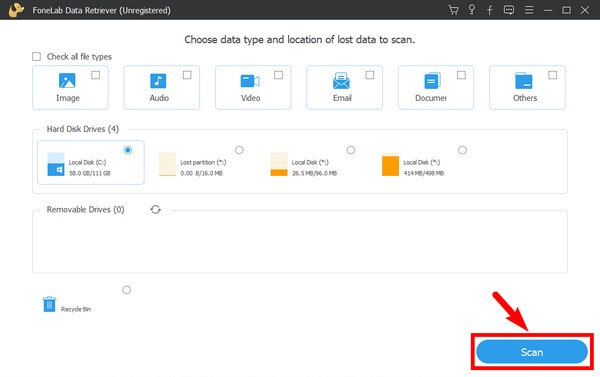Click the Recycle Bin icon
This screenshot has width=600, height=377.
coord(49,304)
